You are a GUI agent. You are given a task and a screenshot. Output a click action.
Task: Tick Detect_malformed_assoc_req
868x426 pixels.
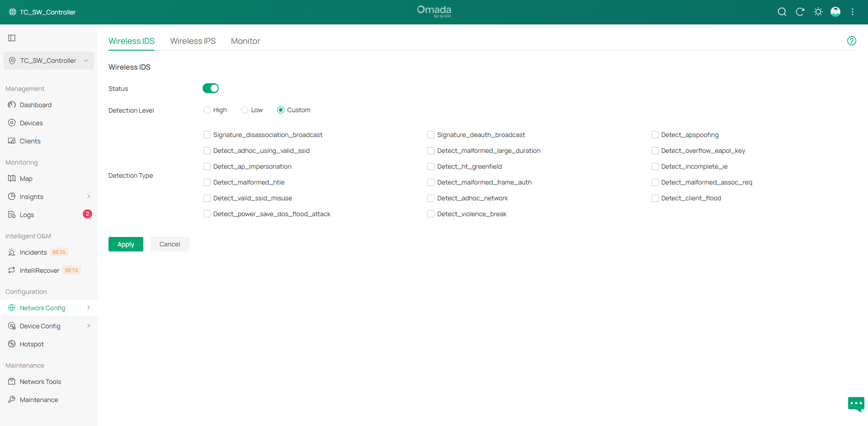[655, 182]
